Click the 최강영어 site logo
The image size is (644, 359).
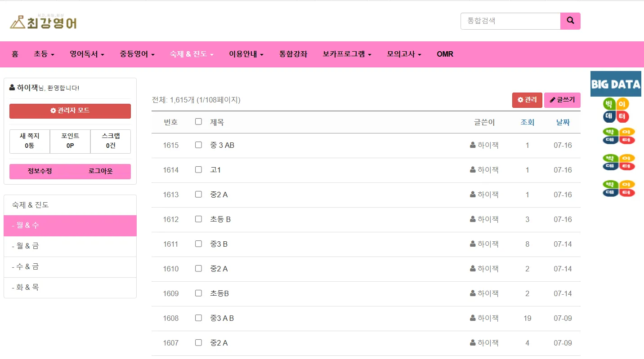pyautogui.click(x=44, y=22)
